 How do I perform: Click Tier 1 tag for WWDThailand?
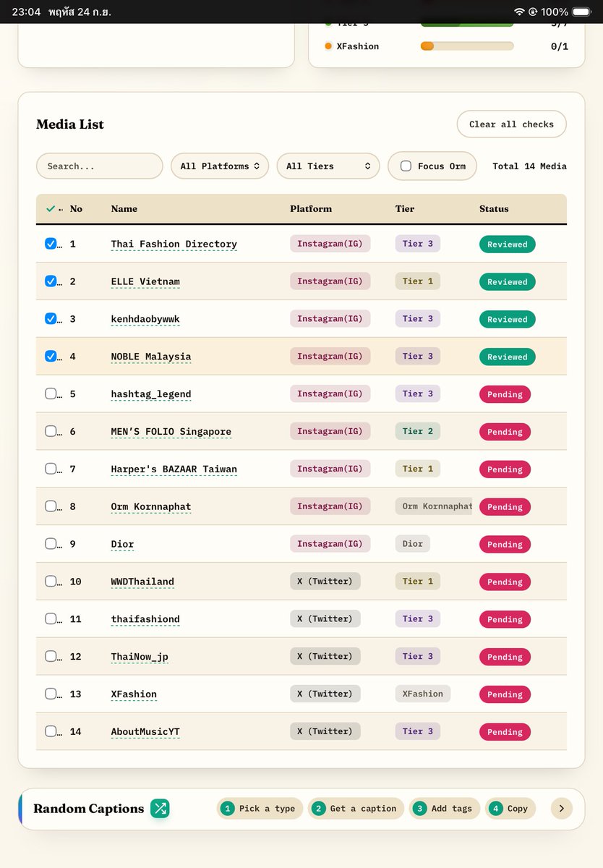pyautogui.click(x=418, y=582)
